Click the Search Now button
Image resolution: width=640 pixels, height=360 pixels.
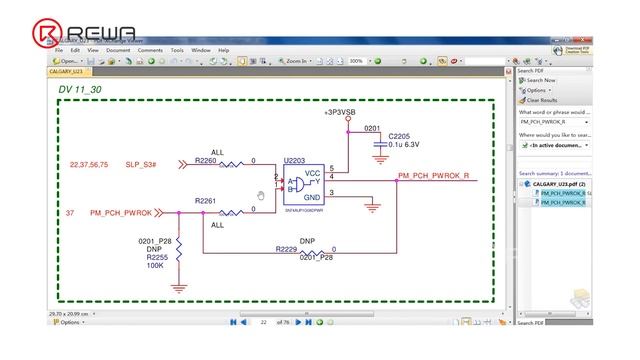[537, 80]
